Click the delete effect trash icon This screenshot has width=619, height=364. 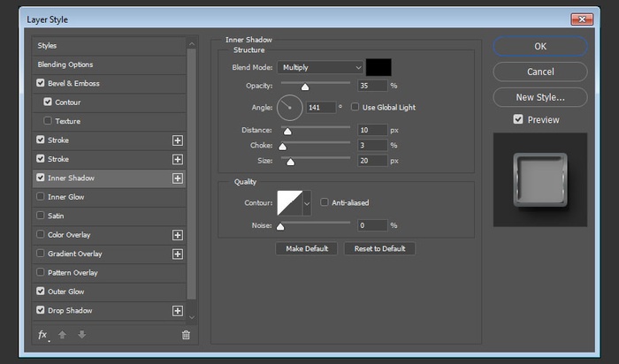186,335
